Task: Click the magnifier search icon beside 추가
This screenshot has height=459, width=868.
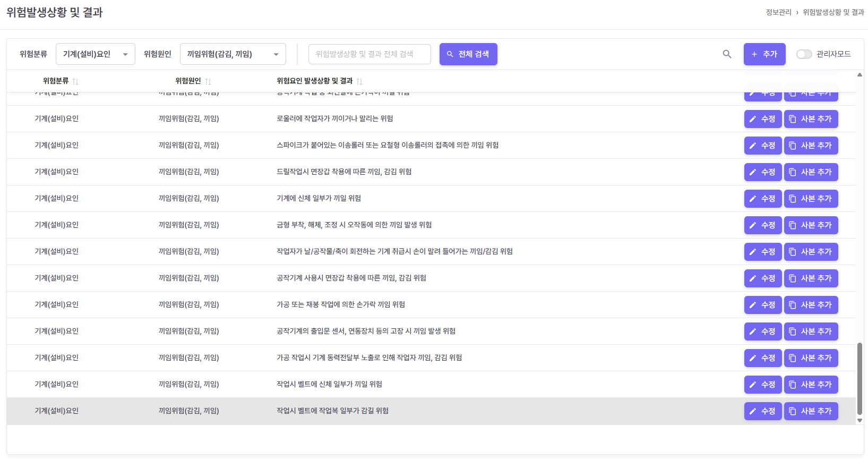Action: point(727,54)
